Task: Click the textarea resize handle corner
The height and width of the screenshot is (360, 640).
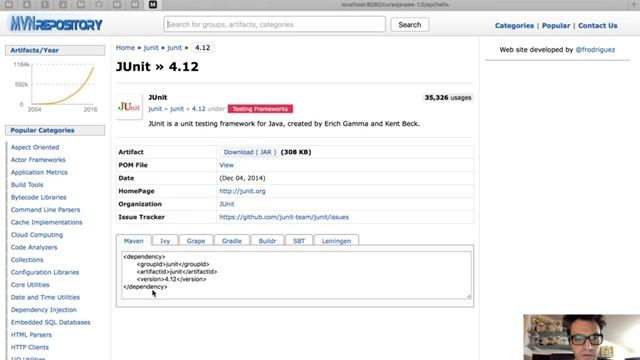Action: pos(469,296)
